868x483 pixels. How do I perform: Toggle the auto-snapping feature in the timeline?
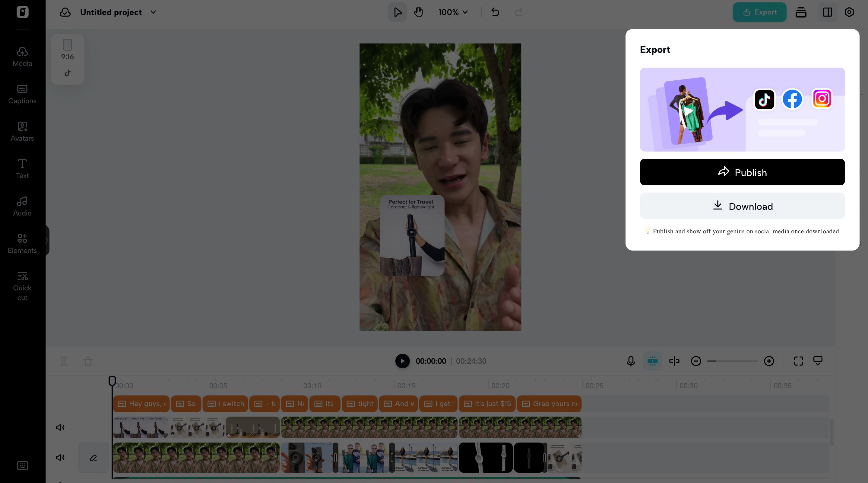(653, 361)
